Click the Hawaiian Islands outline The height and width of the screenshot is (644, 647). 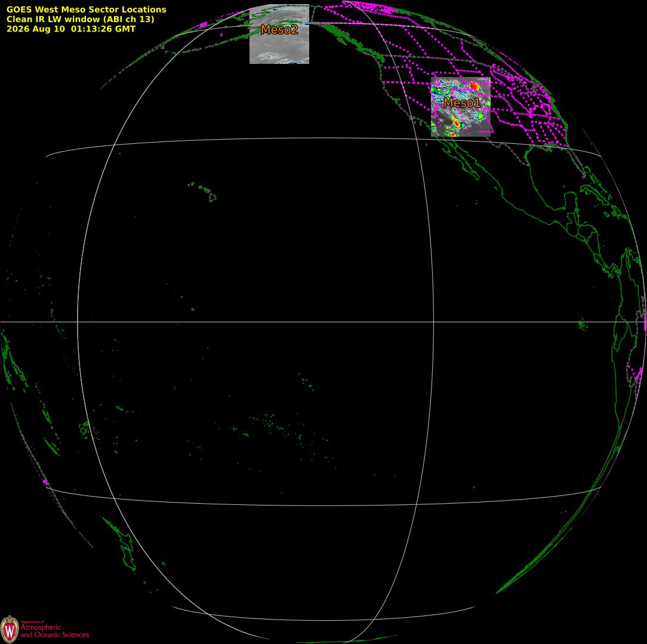(203, 192)
